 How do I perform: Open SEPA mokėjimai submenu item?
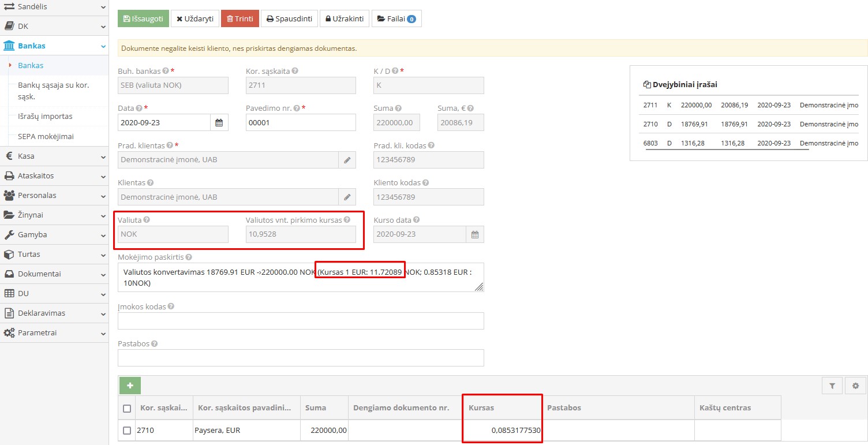click(46, 136)
